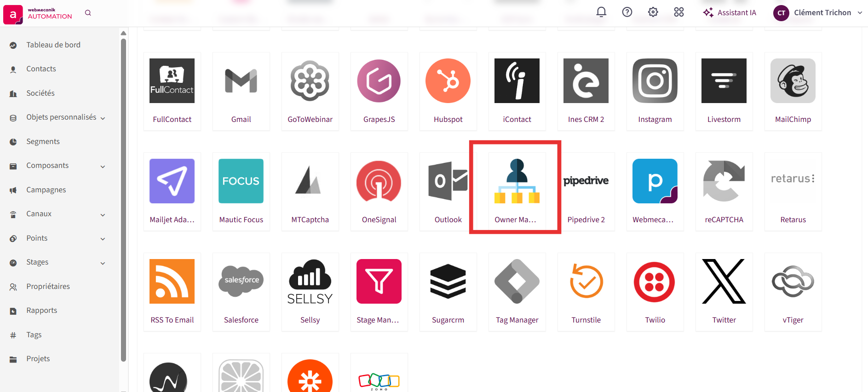Click the Tag Manager icon

click(517, 282)
